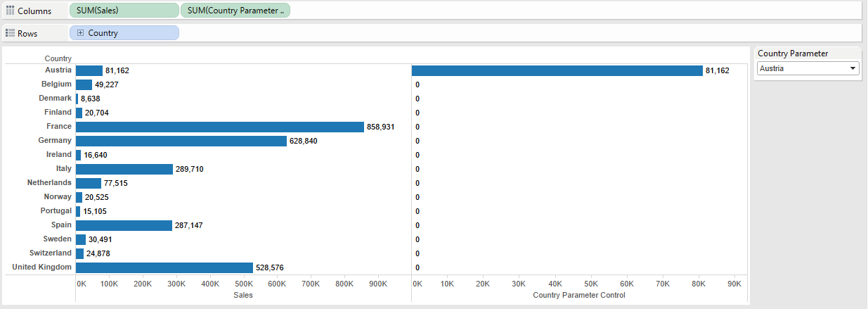Viewport: 868px width, 309px height.
Task: Click the France sales bar
Action: click(x=219, y=127)
